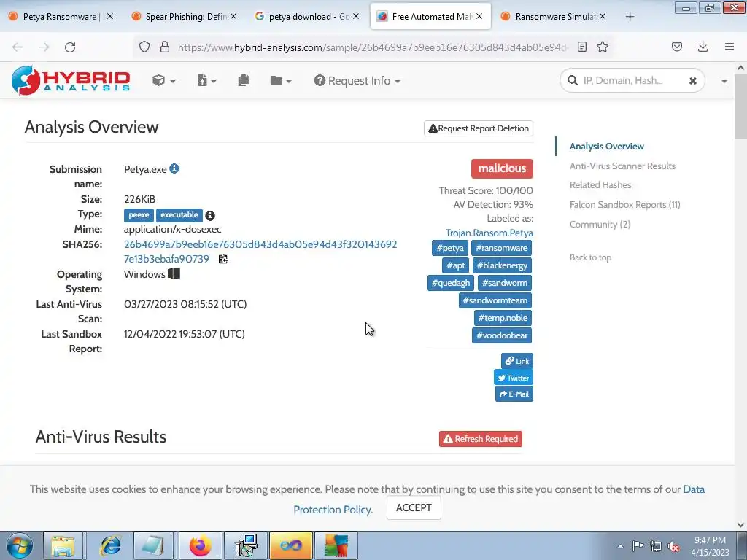The height and width of the screenshot is (560, 747).
Task: Clear the search box with X icon
Action: [693, 81]
